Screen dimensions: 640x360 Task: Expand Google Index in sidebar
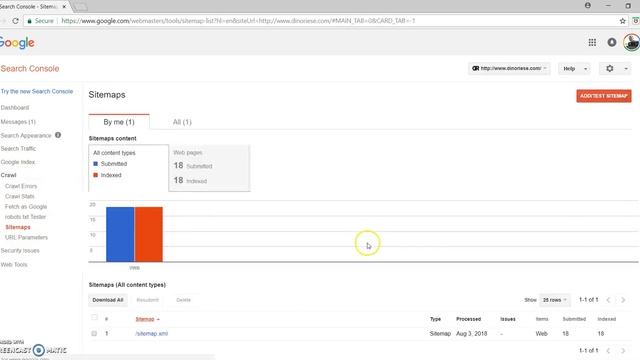click(18, 162)
